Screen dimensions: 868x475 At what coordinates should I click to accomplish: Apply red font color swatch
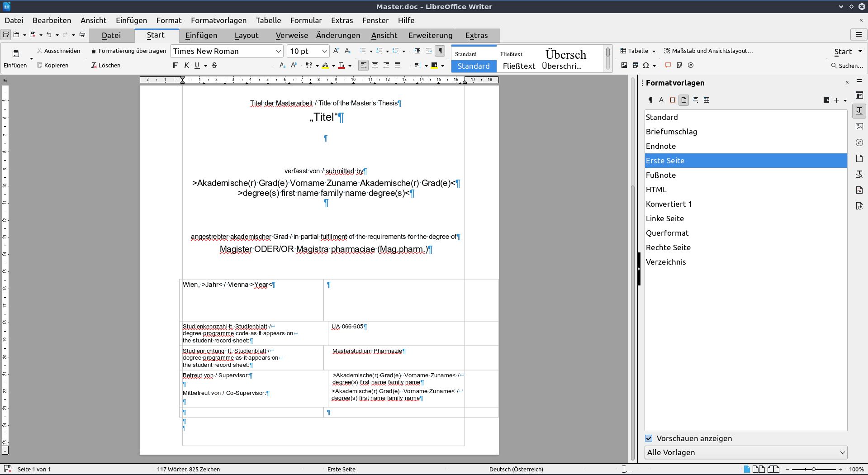pos(342,66)
